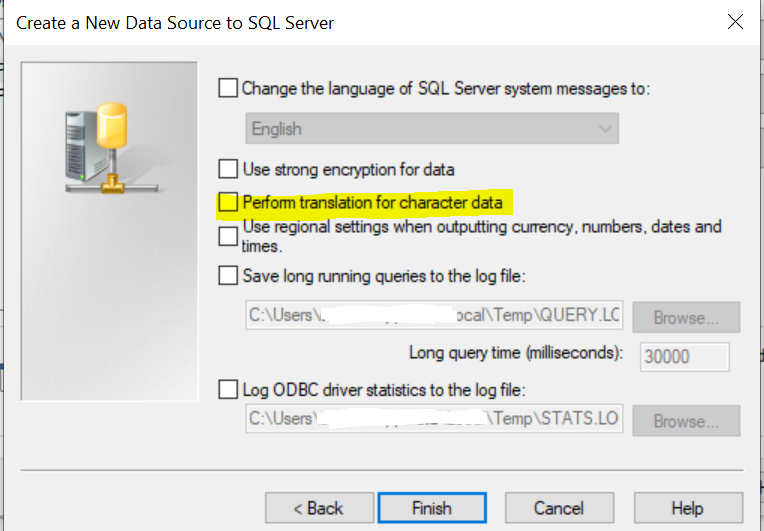Click the language dropdown chevron arrow
This screenshot has height=531, width=764.
click(605, 129)
